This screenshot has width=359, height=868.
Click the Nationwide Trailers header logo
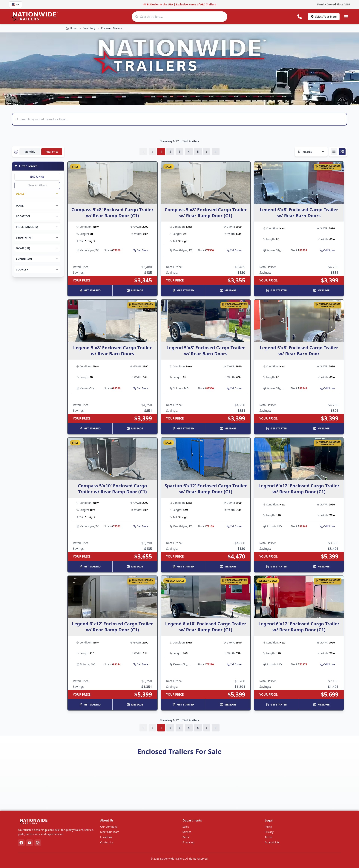tap(34, 16)
